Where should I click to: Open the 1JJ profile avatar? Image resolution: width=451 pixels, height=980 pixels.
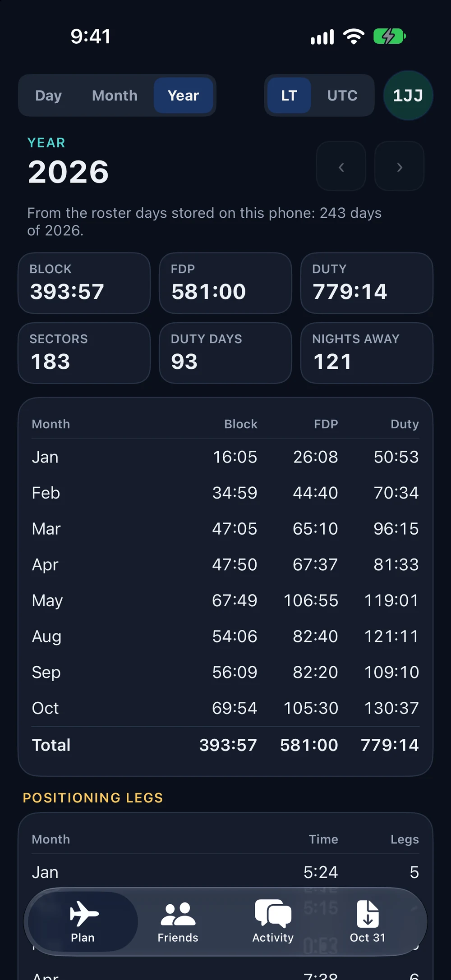408,95
